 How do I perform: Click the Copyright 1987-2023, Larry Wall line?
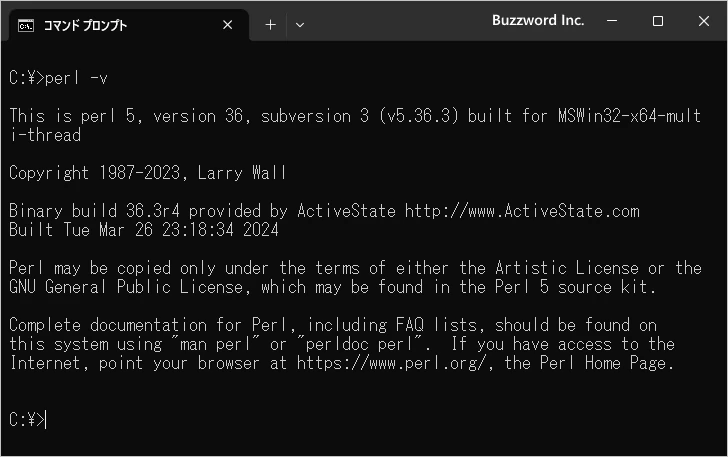147,173
